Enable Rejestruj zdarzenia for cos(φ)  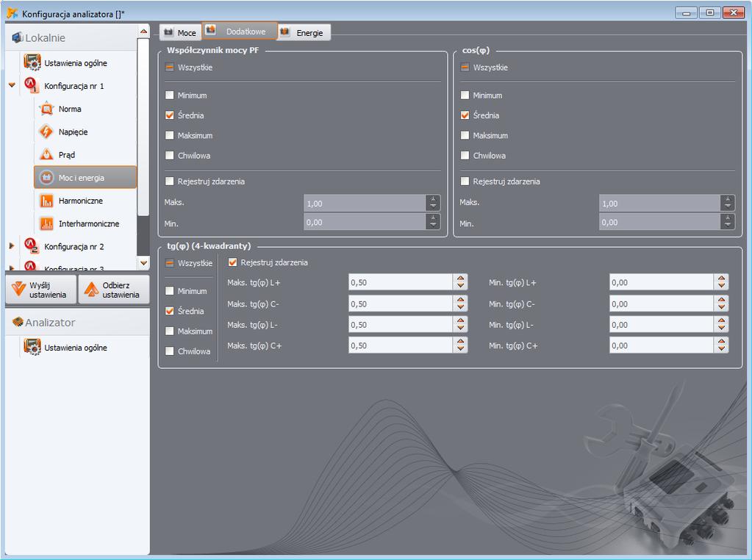coord(465,182)
